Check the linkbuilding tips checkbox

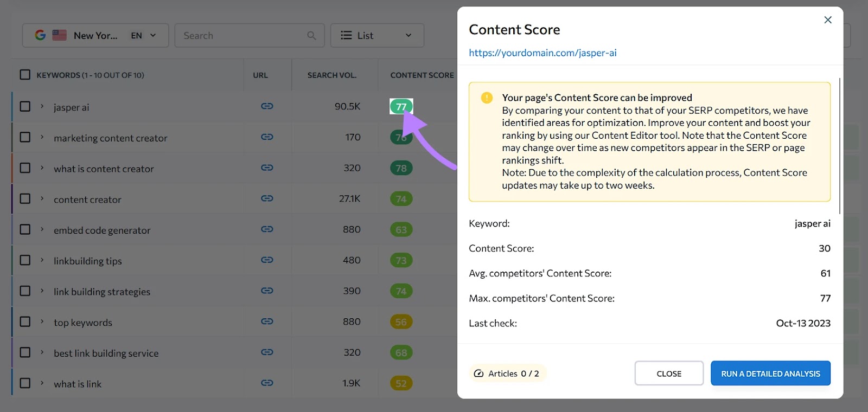coord(25,260)
